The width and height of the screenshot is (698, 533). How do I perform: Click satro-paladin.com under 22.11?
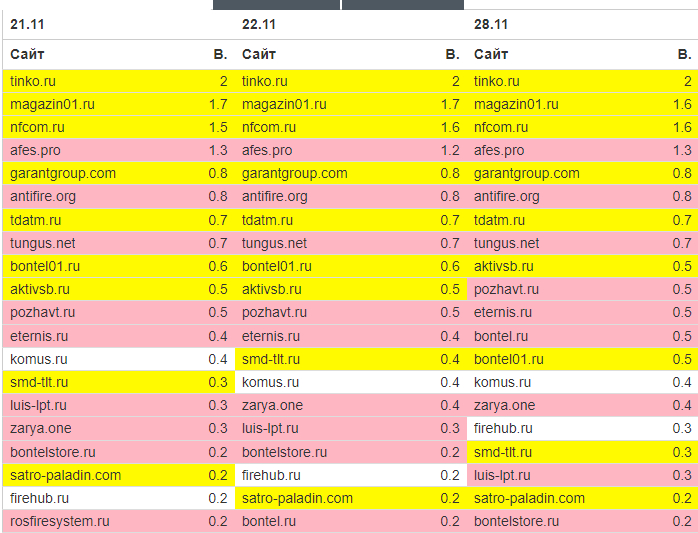tap(297, 498)
